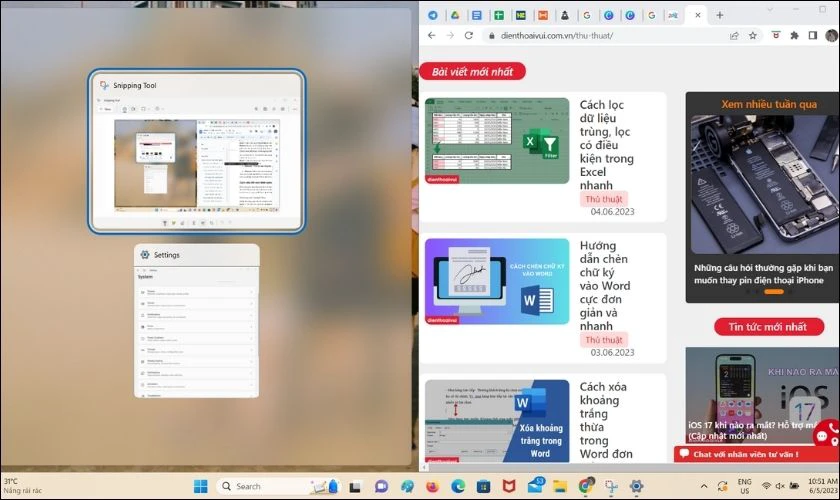Expand hidden system tray icons chevron
Image resolution: width=840 pixels, height=500 pixels.
pyautogui.click(x=704, y=486)
